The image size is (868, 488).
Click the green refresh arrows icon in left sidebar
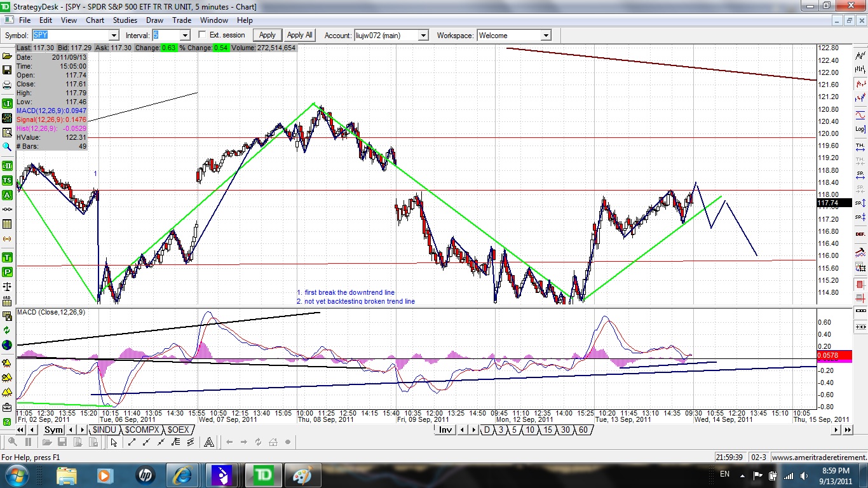(x=7, y=330)
